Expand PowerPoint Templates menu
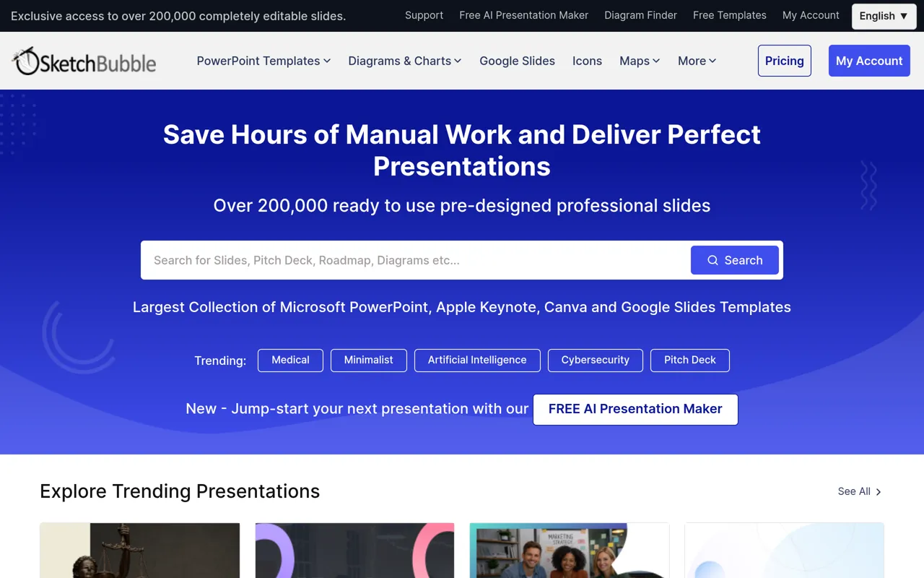Viewport: 924px width, 578px height. [263, 61]
